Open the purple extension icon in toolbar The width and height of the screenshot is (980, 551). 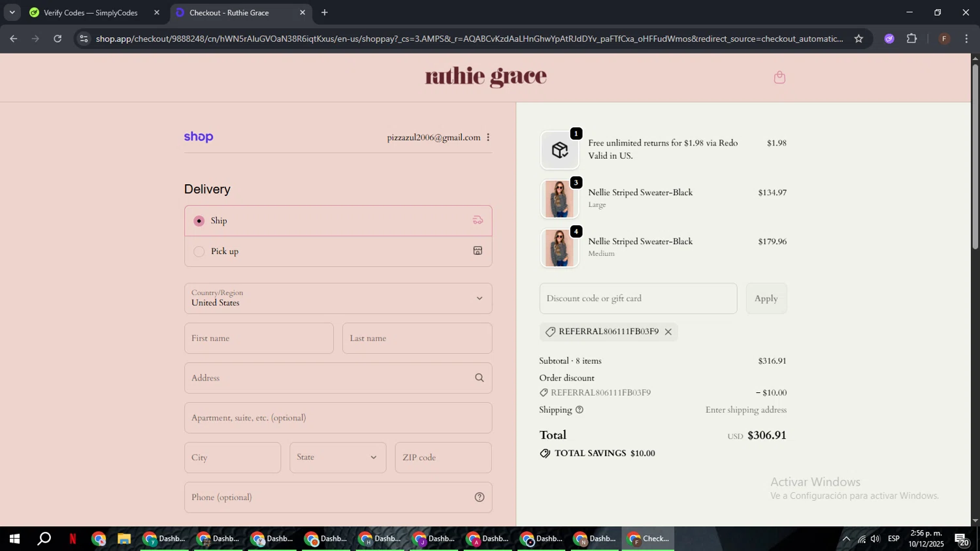click(x=889, y=39)
